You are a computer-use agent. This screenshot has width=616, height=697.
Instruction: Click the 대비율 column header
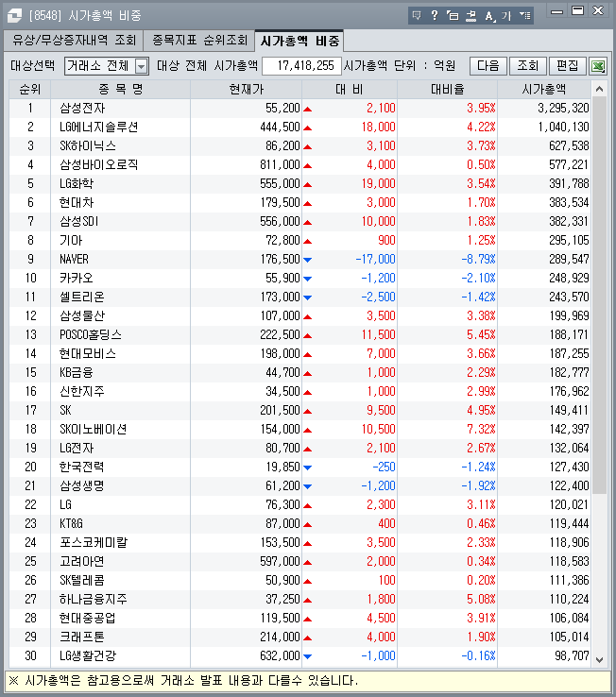(447, 90)
